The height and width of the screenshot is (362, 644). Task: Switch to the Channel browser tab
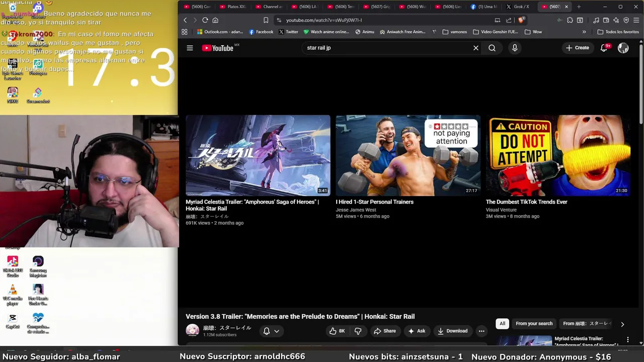tap(269, 7)
